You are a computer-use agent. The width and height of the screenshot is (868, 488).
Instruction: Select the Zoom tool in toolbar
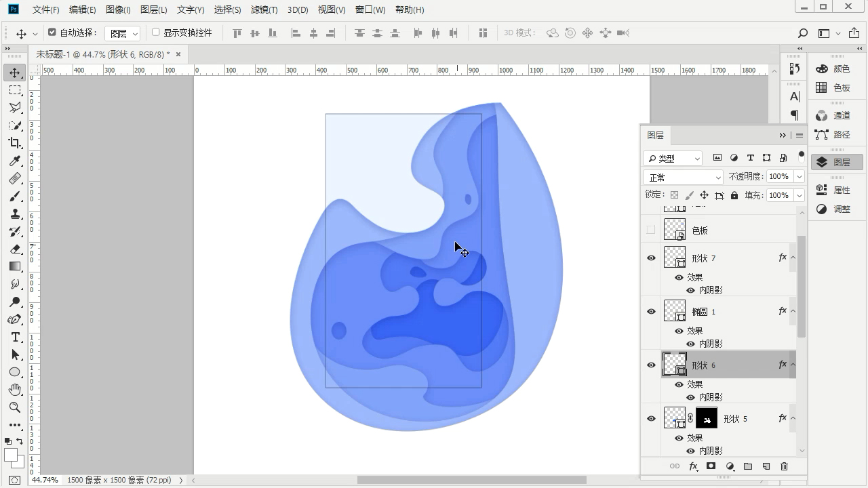[14, 407]
